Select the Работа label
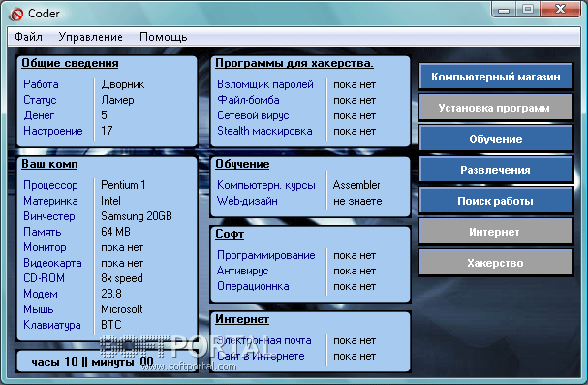The height and width of the screenshot is (385, 588). [x=41, y=84]
